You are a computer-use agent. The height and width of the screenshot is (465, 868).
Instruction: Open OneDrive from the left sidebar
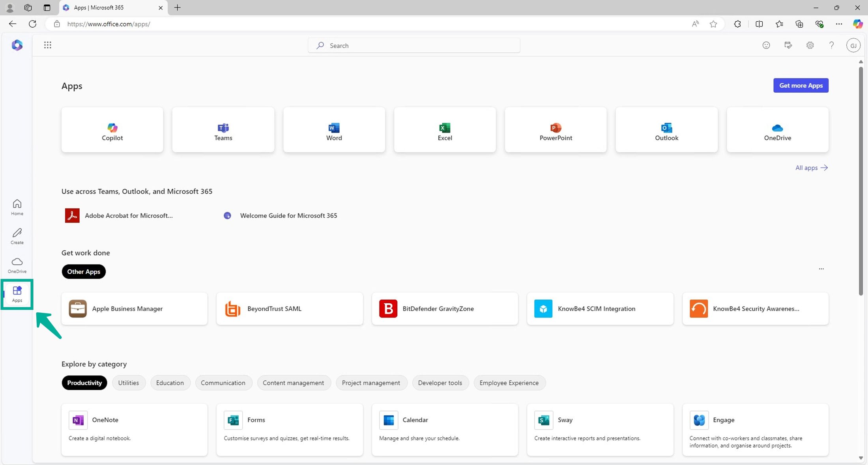[x=17, y=265]
